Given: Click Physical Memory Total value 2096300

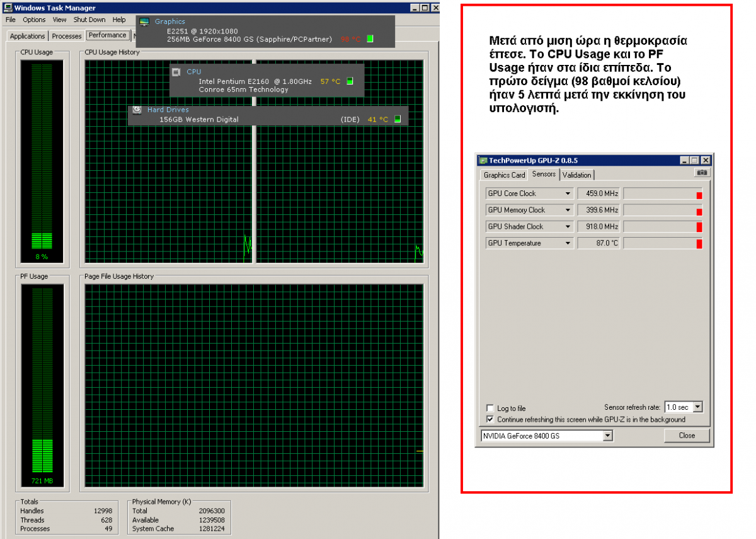Looking at the screenshot, I should click(212, 511).
